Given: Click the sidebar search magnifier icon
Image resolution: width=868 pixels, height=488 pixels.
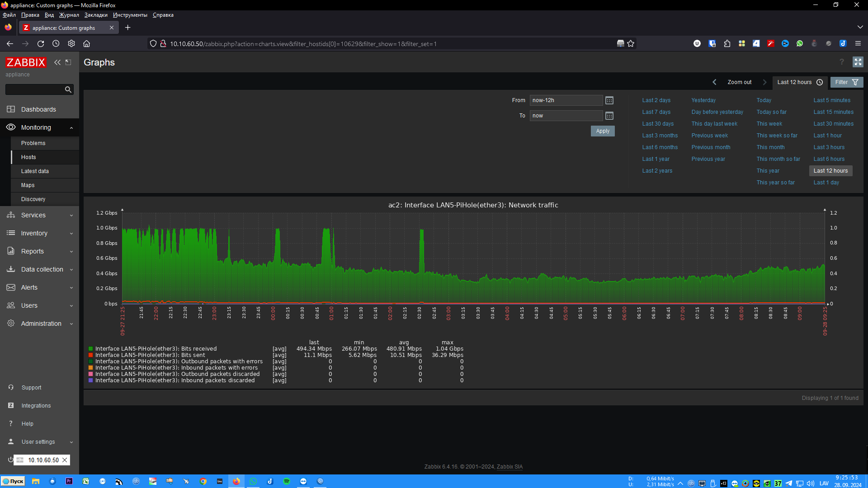Looking at the screenshot, I should [68, 89].
